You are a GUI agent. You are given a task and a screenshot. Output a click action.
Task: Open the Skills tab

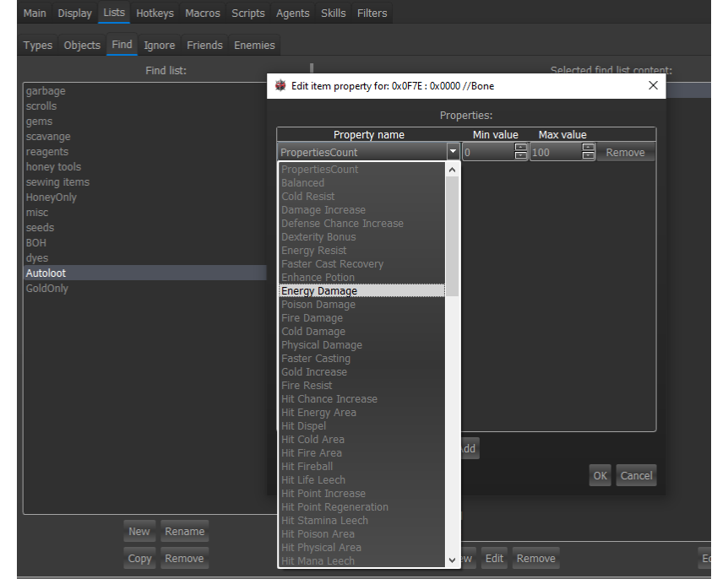coord(333,13)
